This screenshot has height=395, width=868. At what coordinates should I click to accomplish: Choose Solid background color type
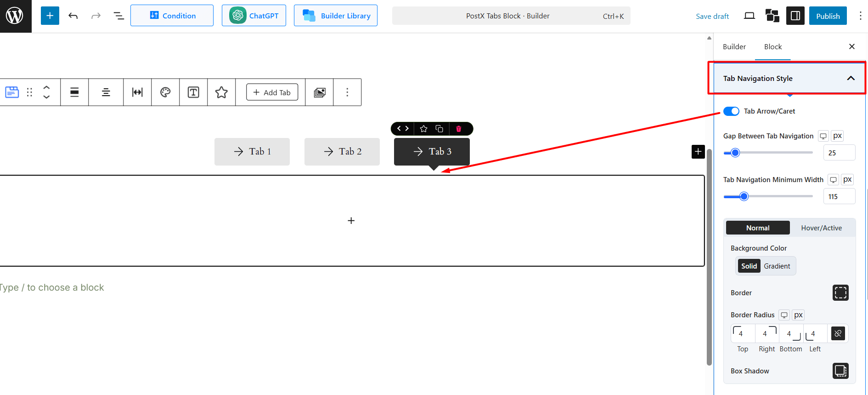pyautogui.click(x=749, y=266)
